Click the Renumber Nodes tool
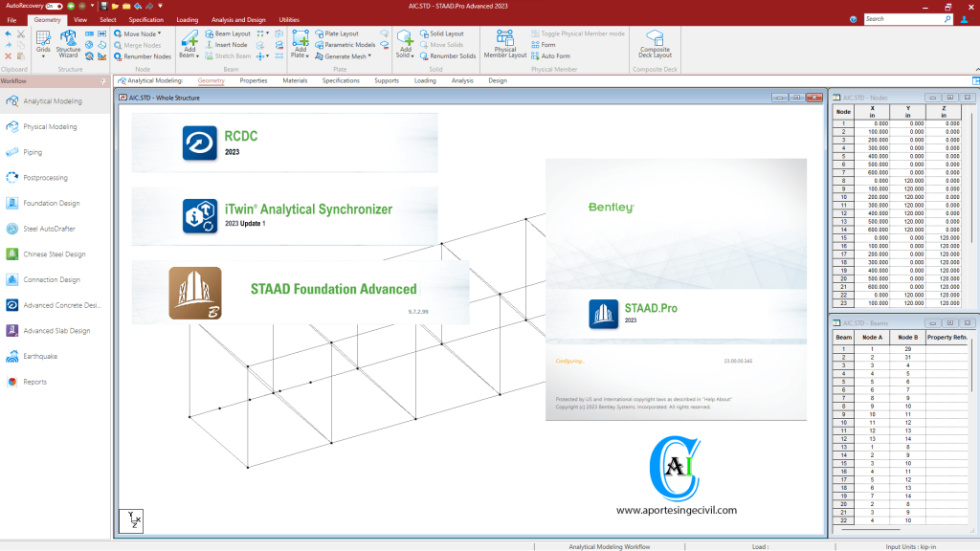 click(142, 56)
